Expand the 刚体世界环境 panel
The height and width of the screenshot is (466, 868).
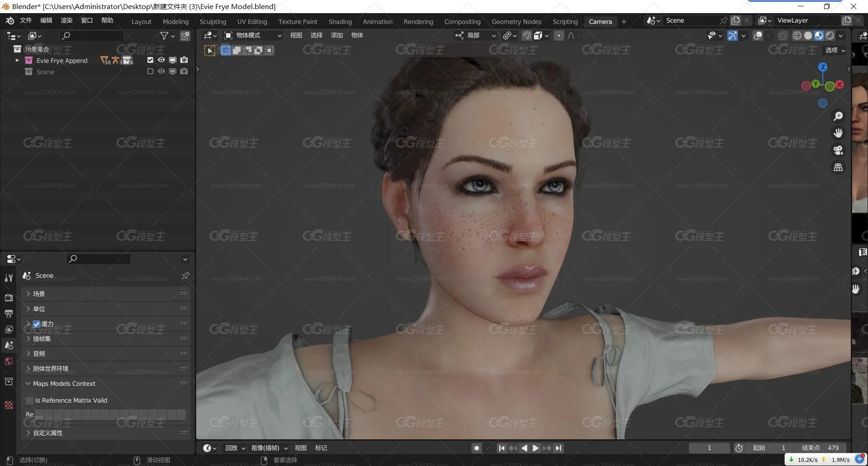coord(106,369)
